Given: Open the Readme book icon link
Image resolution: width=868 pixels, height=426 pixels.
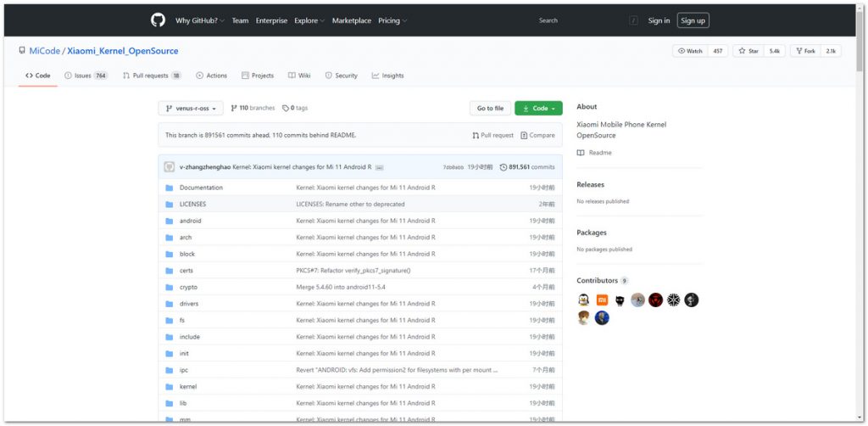Looking at the screenshot, I should click(581, 153).
